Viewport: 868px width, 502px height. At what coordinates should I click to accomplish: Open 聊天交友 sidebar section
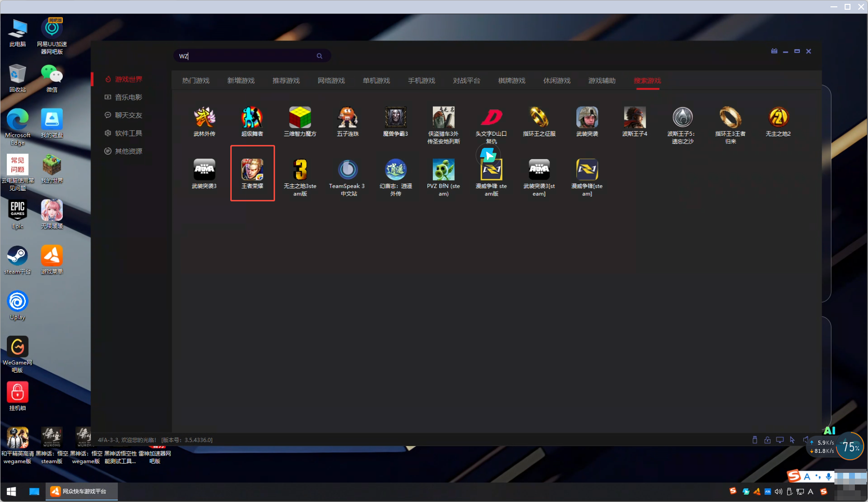[124, 115]
